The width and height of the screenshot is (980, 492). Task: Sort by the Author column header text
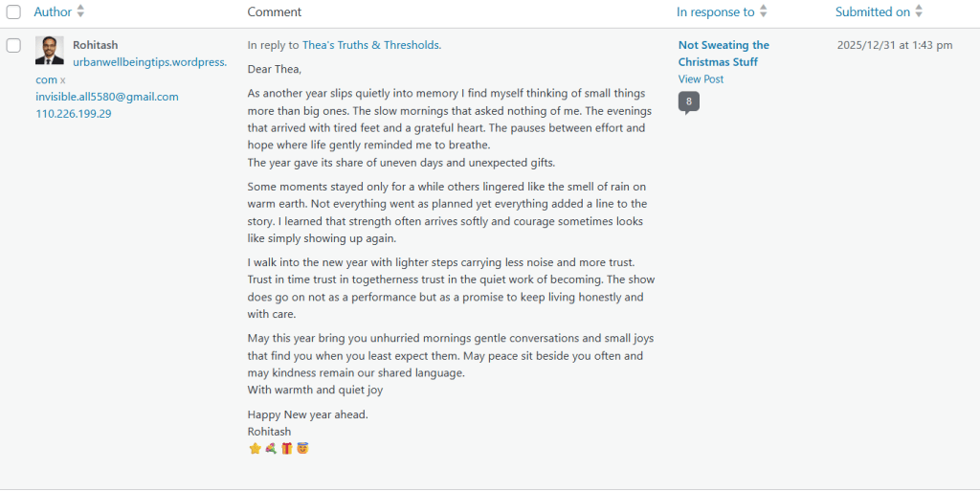[x=53, y=11]
